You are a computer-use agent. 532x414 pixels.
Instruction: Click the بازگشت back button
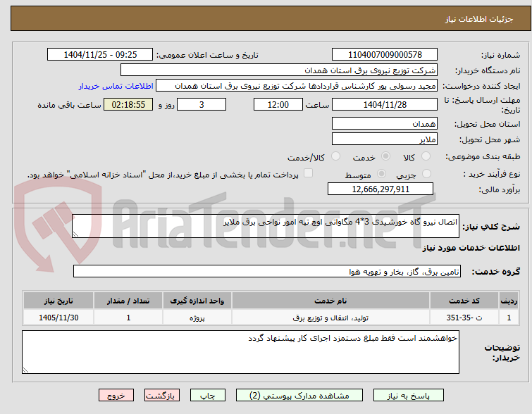(x=162, y=396)
